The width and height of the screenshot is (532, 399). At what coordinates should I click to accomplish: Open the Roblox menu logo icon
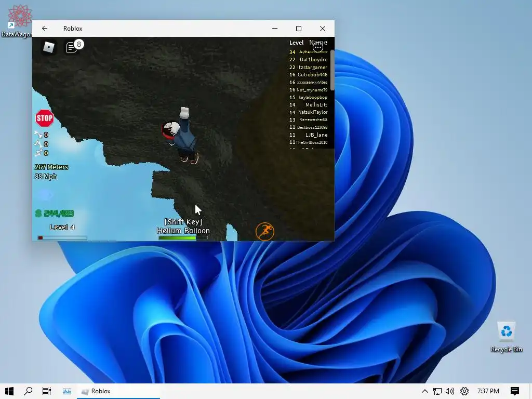(49, 47)
